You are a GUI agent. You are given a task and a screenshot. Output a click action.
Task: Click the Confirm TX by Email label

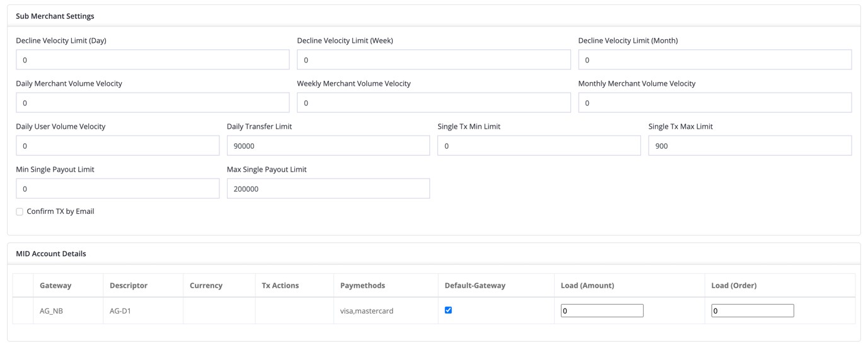[61, 212]
